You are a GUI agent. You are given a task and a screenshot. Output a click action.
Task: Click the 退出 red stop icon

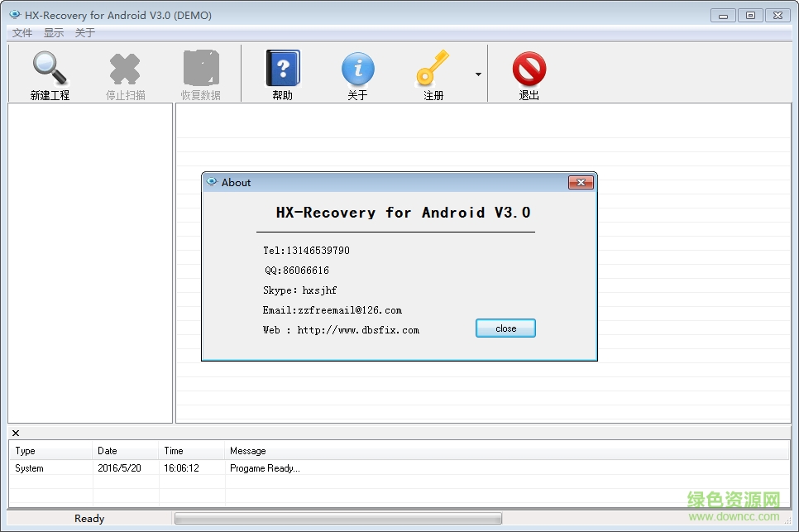coord(529,69)
